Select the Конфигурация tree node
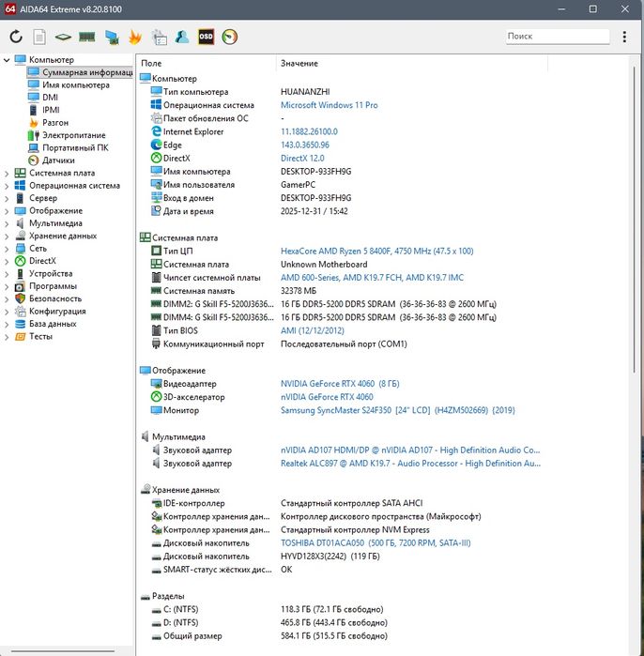 point(50,312)
